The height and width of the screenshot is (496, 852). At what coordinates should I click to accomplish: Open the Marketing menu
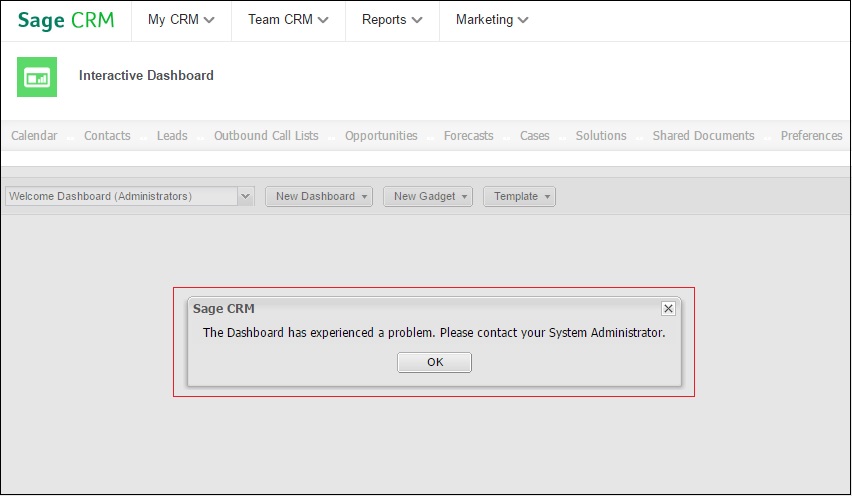click(x=492, y=20)
